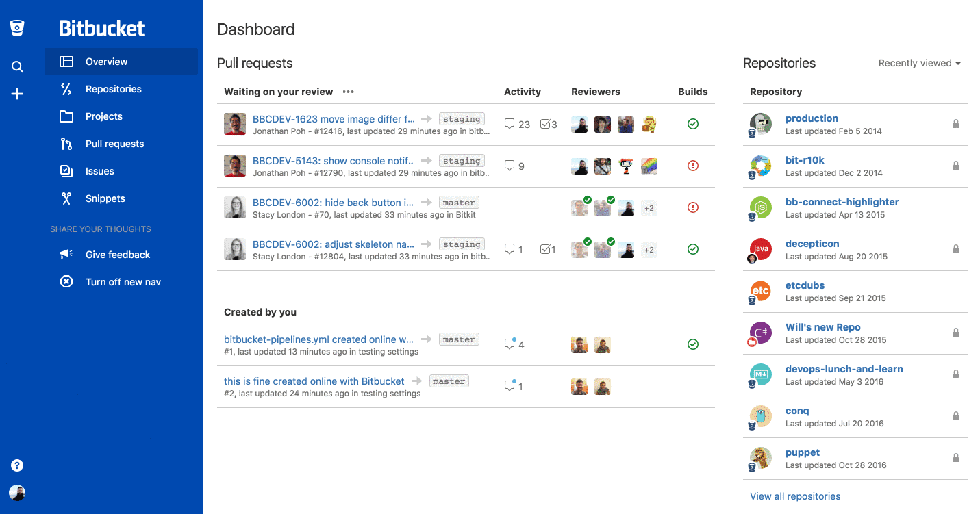The image size is (980, 514).
Task: Open the Issues icon in sidebar
Action: point(66,171)
